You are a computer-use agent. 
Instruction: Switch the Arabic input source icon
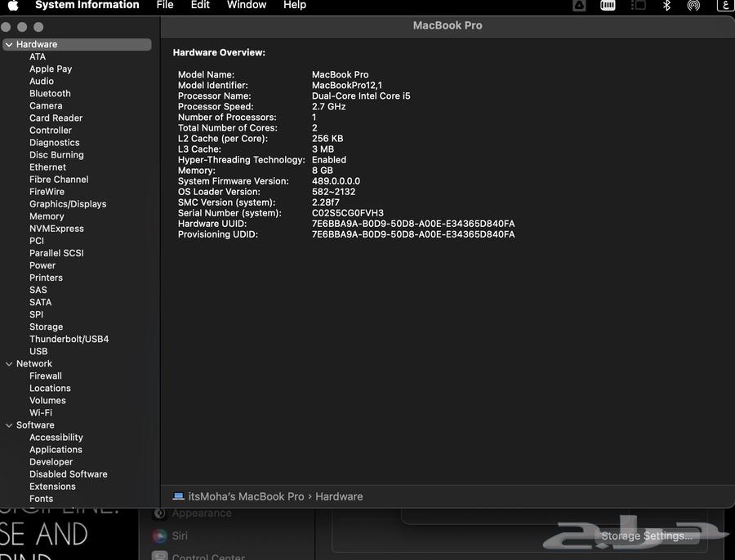tap(724, 5)
